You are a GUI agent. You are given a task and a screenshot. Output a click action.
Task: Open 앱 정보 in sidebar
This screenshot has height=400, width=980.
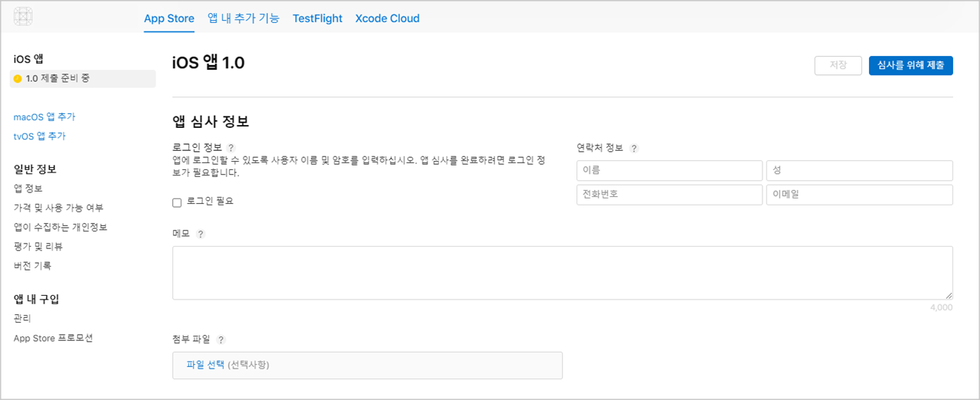[28, 189]
